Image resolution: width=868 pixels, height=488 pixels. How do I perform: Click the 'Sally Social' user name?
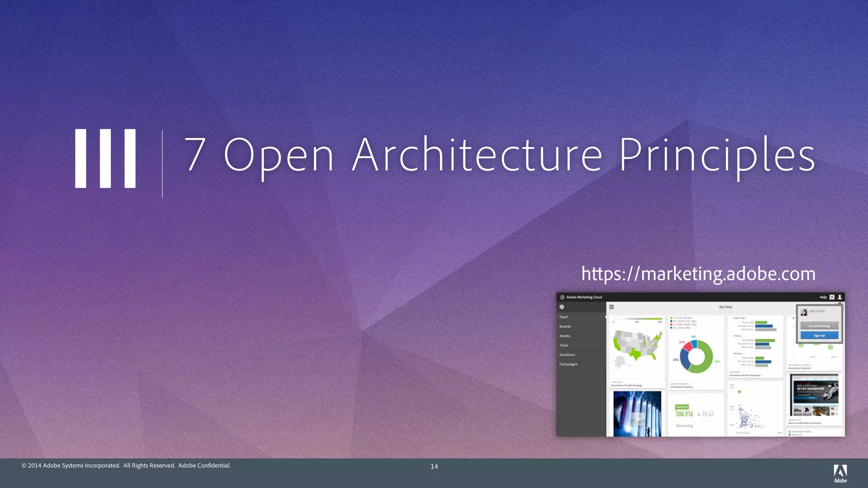pos(817,311)
